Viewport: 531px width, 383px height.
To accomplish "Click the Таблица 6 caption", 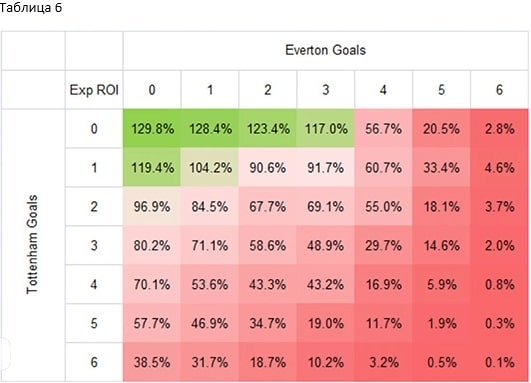I will pos(30,7).
